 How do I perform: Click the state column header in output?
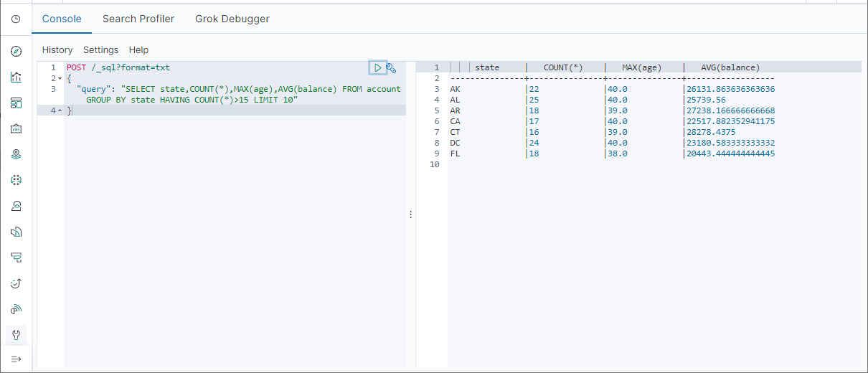pos(487,67)
